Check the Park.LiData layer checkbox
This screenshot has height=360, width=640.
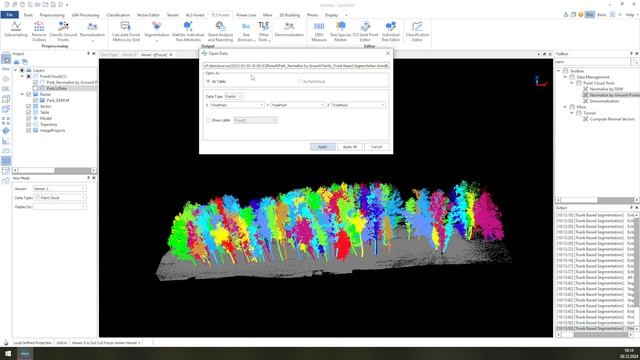[x=35, y=88]
